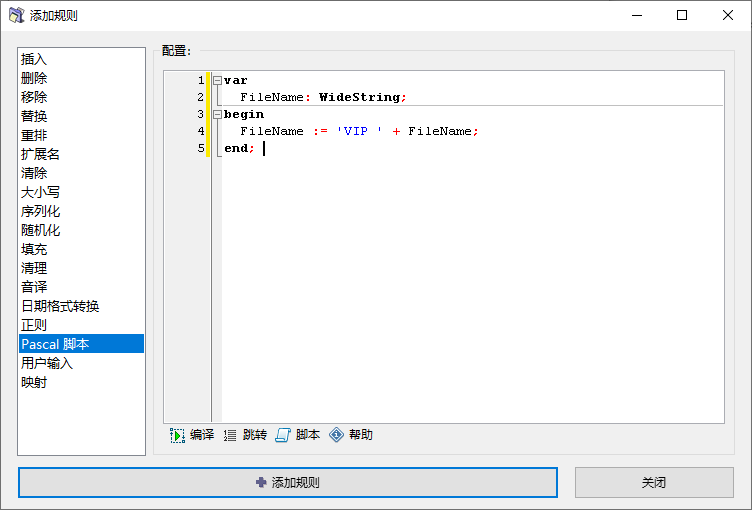Collapse the begin code block
The height and width of the screenshot is (510, 752).
point(217,114)
